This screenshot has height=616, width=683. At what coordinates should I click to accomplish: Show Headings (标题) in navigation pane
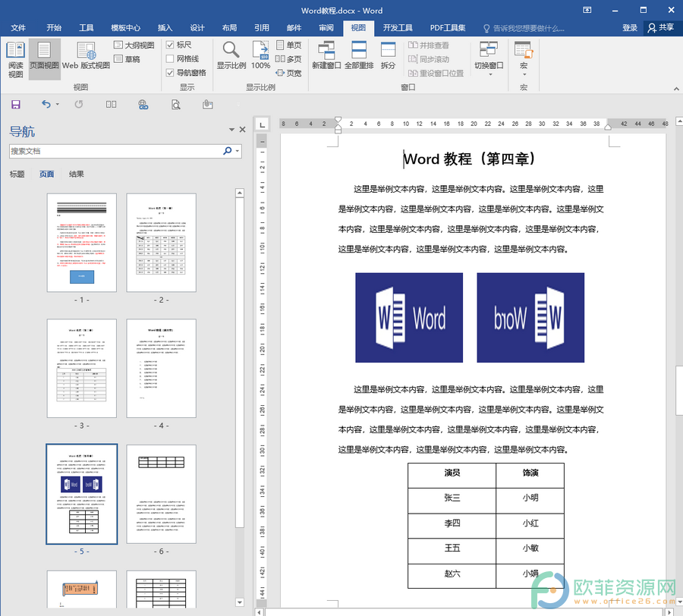pos(17,174)
